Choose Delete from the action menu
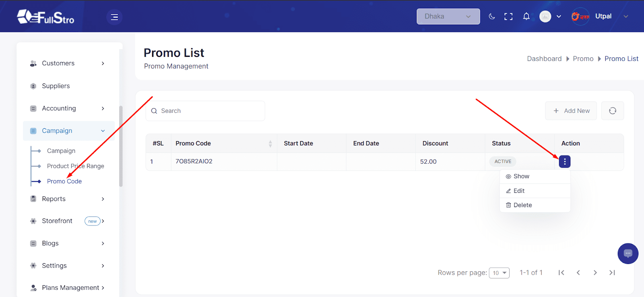 pos(522,205)
